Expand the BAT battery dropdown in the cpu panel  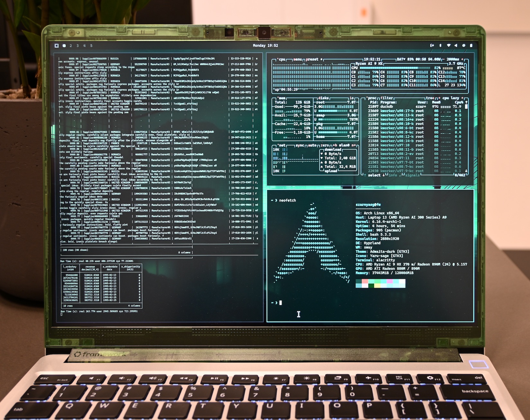pyautogui.click(x=404, y=59)
